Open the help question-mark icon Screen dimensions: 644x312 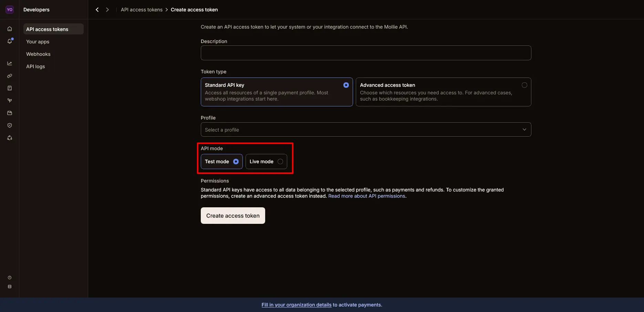[10, 278]
